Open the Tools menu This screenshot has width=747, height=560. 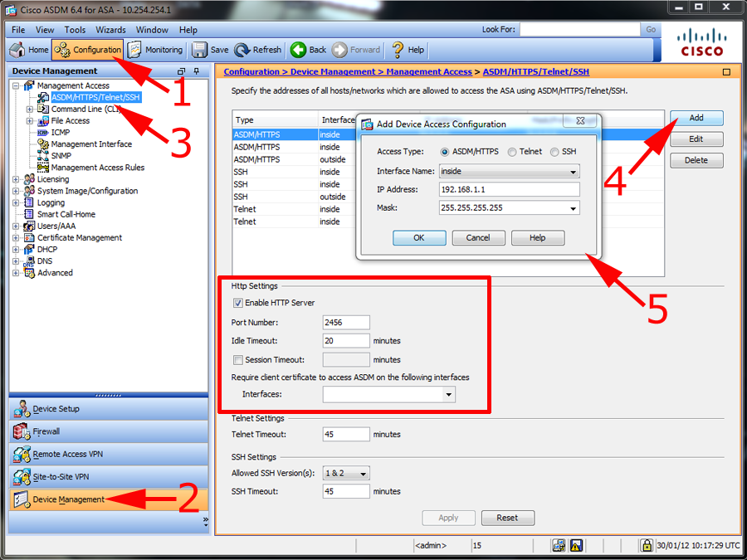pyautogui.click(x=75, y=30)
